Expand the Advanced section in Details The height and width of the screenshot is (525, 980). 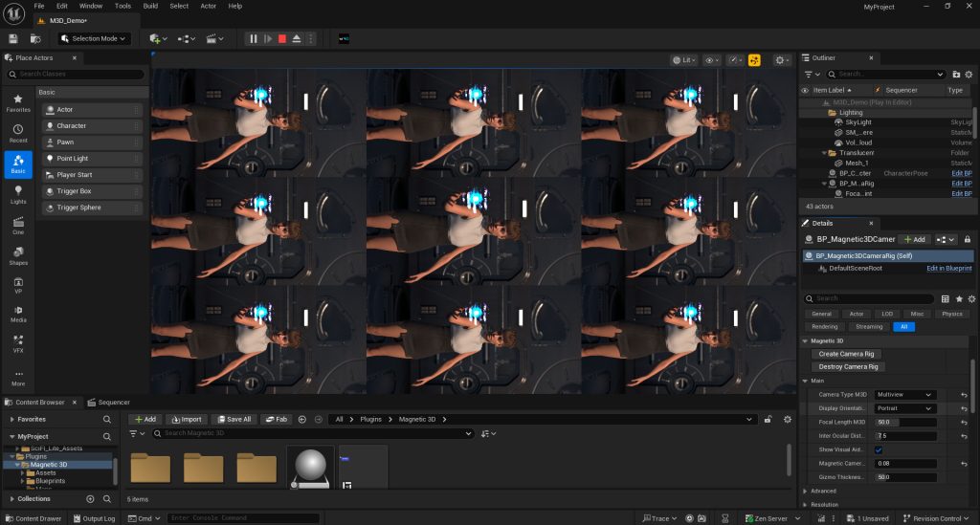pyautogui.click(x=823, y=491)
